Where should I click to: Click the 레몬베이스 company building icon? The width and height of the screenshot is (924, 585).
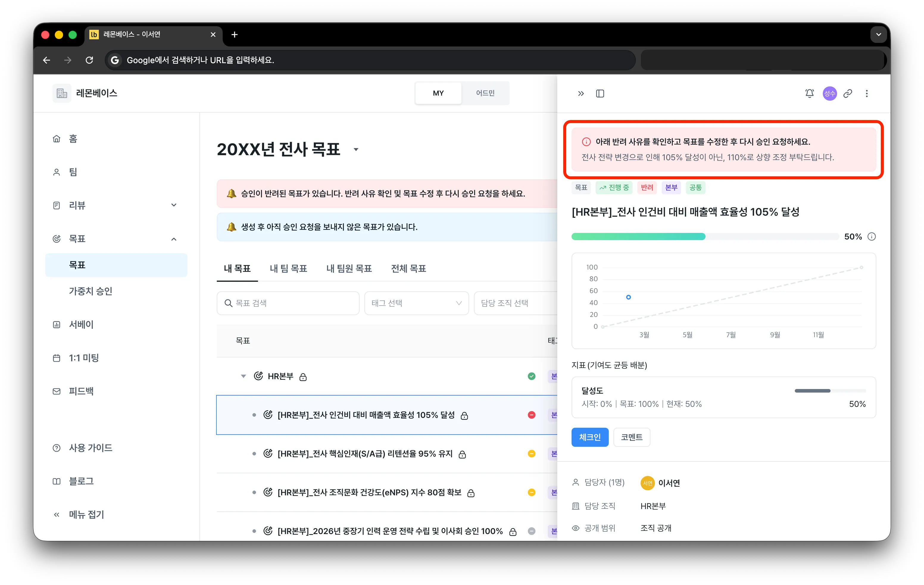[x=62, y=93]
